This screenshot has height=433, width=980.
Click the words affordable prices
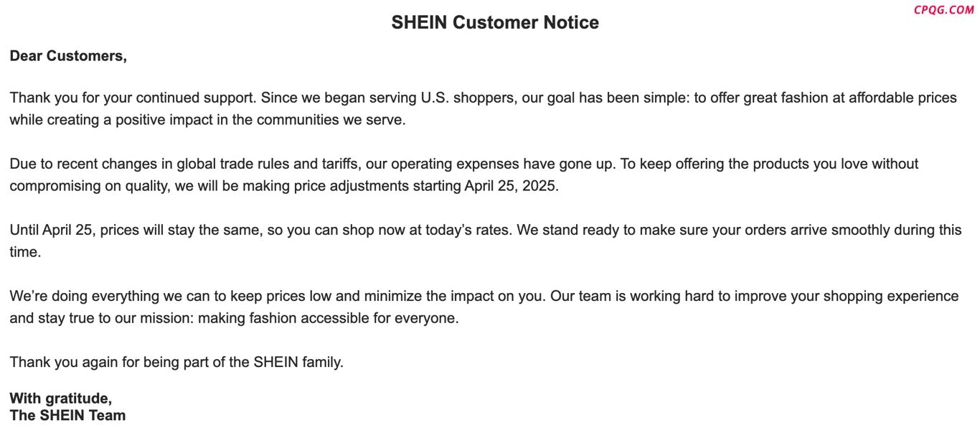[903, 98]
